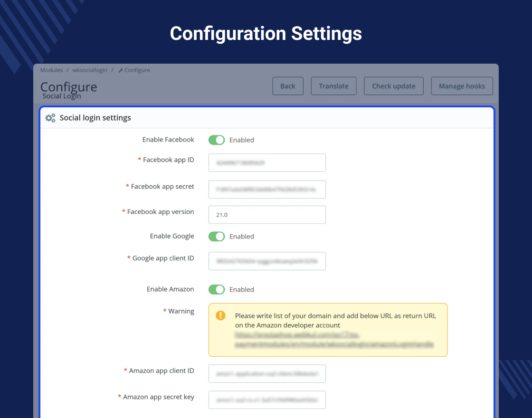Click the Facebook app ID field
The width and height of the screenshot is (532, 418).
[267, 162]
